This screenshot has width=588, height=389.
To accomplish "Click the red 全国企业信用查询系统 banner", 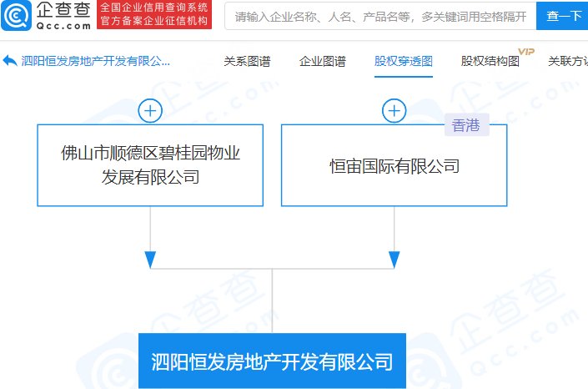I will 154,15.
